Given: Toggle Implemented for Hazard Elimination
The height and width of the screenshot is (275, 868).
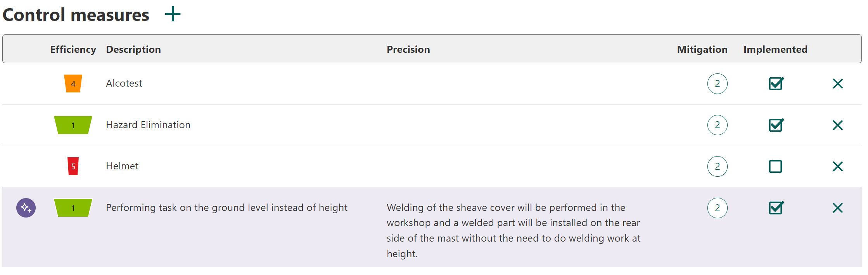Looking at the screenshot, I should 776,125.
